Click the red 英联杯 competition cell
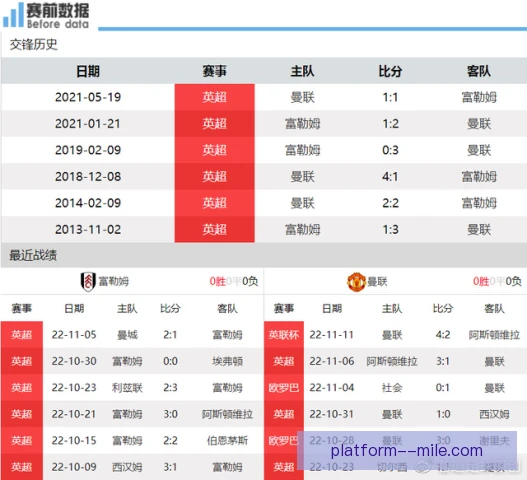Image resolution: width=527 pixels, height=480 pixels. pos(284,334)
